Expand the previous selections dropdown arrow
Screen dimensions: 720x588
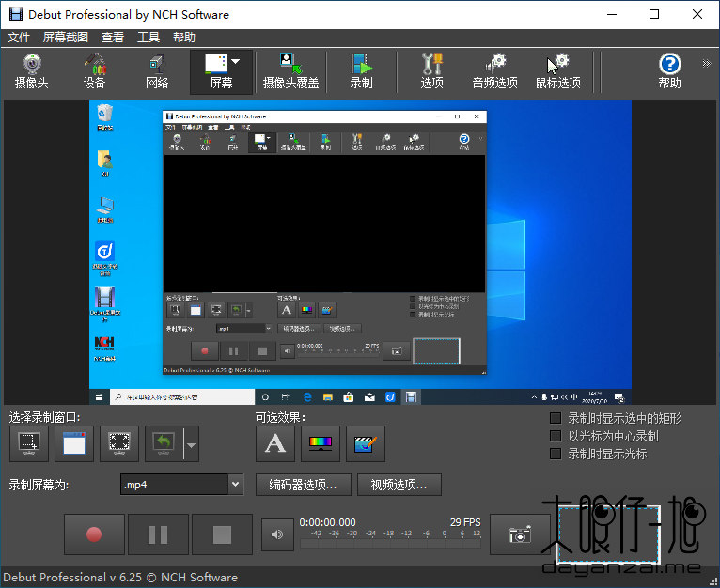pos(192,444)
